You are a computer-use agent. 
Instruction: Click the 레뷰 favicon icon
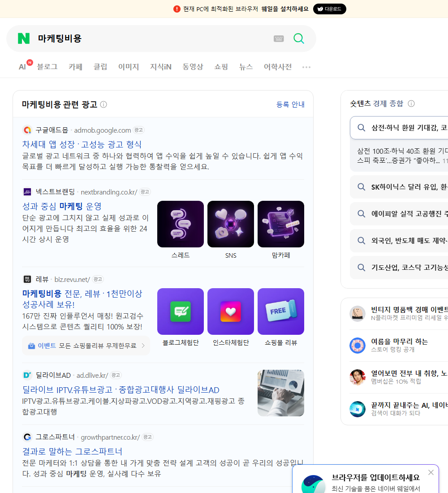(x=27, y=279)
